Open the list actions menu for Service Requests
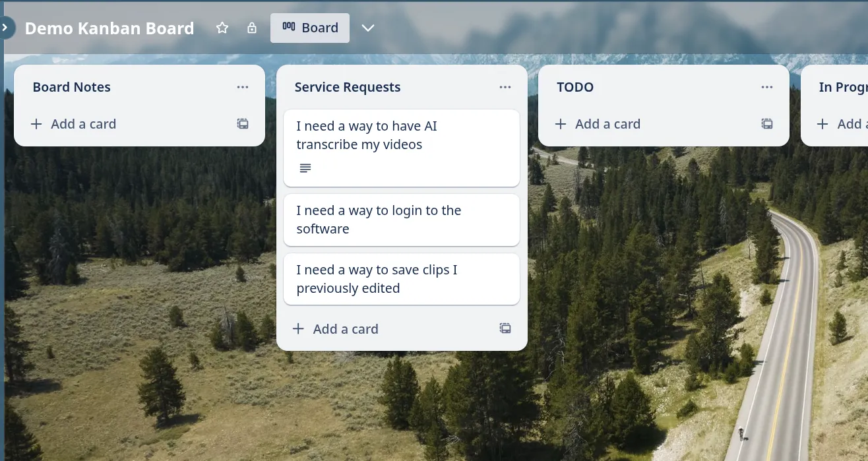Screen dimensions: 868x461 (505, 86)
